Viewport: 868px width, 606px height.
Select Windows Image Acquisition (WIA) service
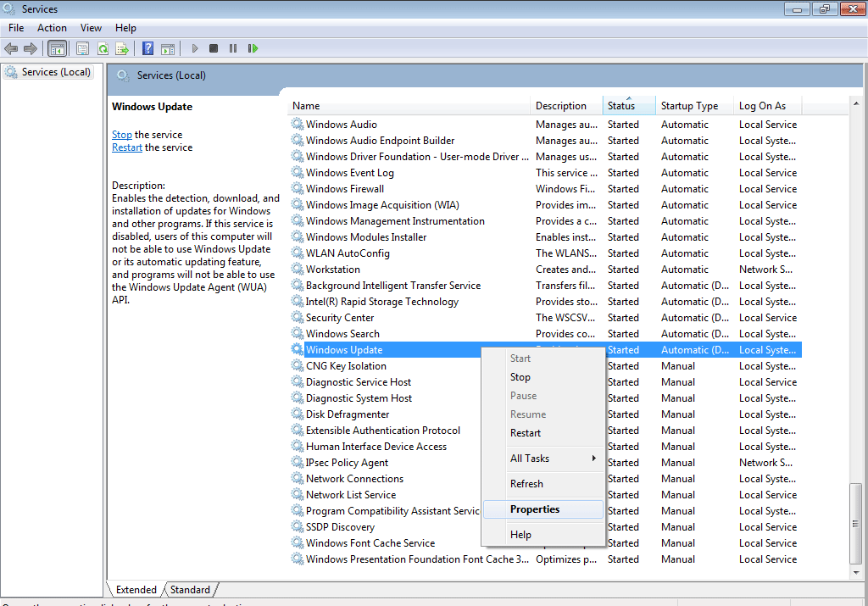tap(545, 205)
